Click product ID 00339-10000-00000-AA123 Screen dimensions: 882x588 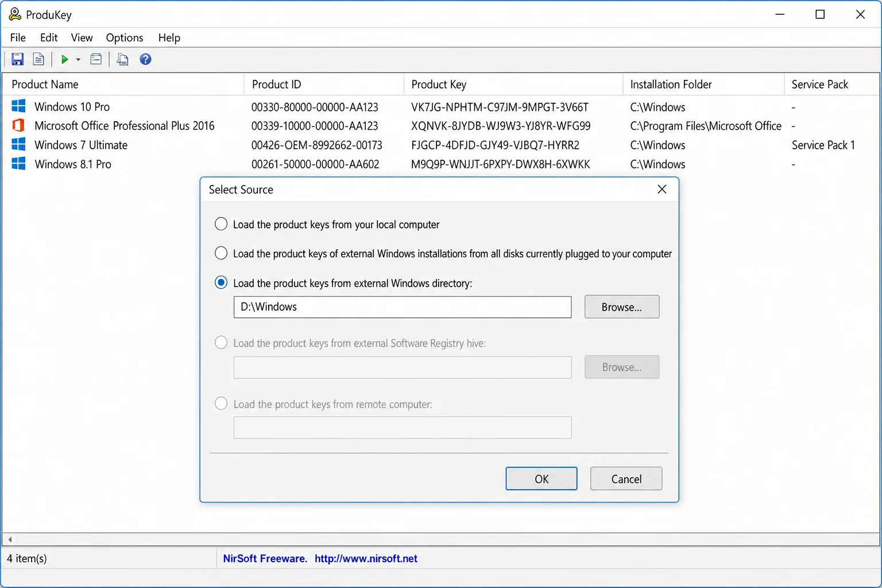(315, 126)
